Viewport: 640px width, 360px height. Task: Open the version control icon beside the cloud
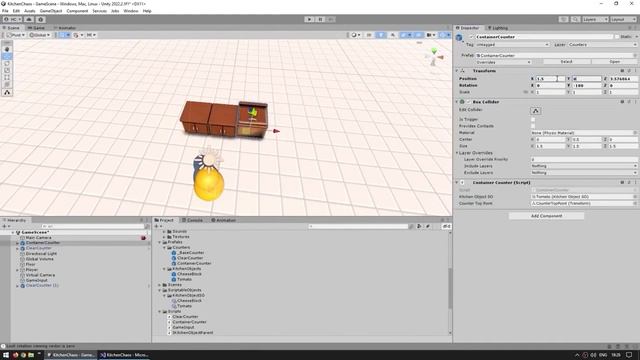[x=40, y=19]
